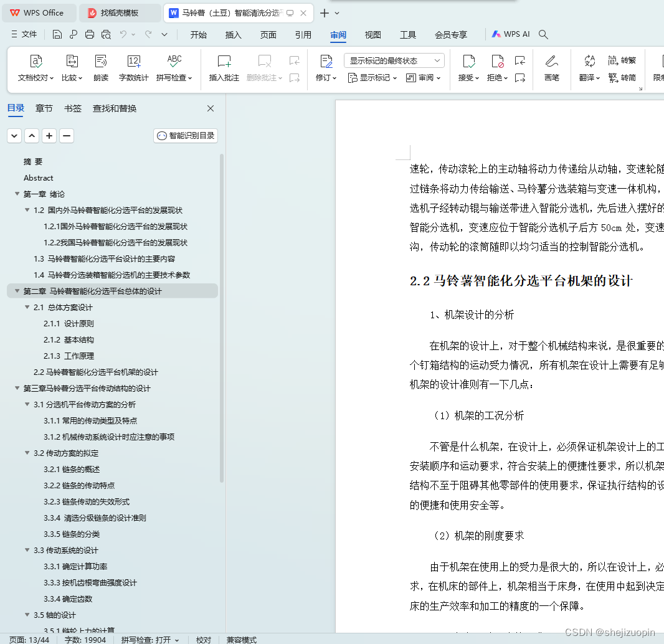Convert text with 转简 button

(622, 77)
